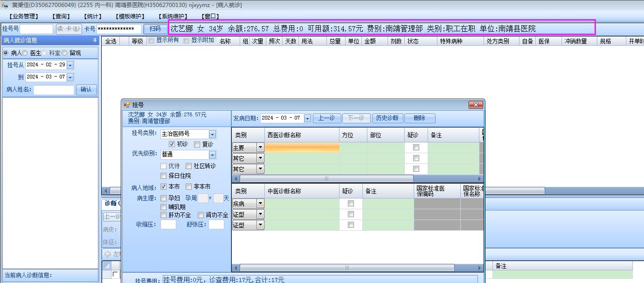The width and height of the screenshot is (644, 283).
Task: Open the first 其它 category dropdown
Action: [260, 158]
